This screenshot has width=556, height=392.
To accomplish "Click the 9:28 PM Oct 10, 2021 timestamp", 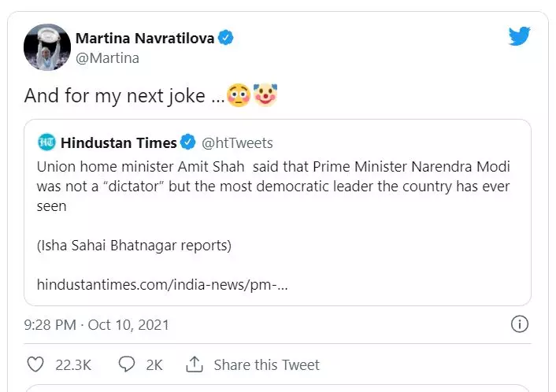I will point(96,324).
